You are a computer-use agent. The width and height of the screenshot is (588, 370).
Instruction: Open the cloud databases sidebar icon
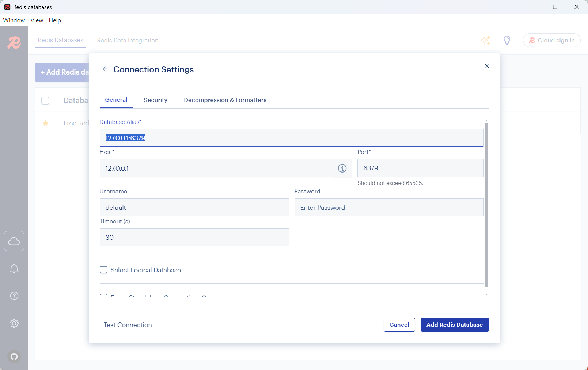click(x=14, y=241)
